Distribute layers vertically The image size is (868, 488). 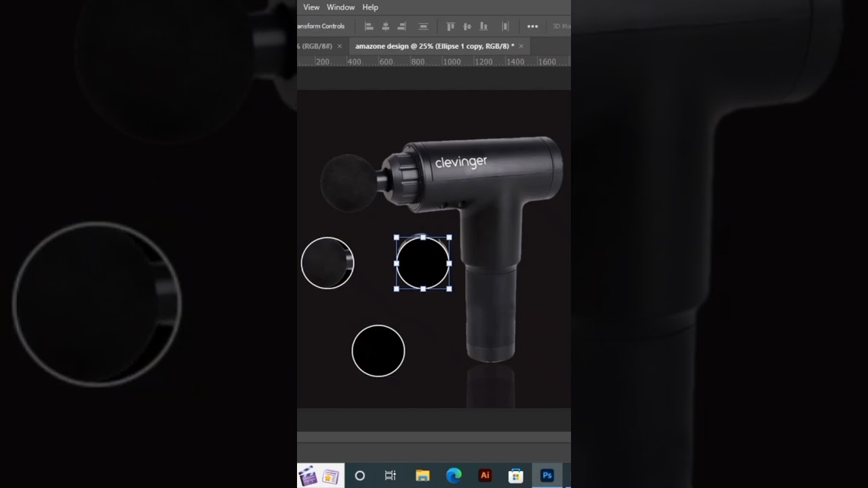[423, 26]
